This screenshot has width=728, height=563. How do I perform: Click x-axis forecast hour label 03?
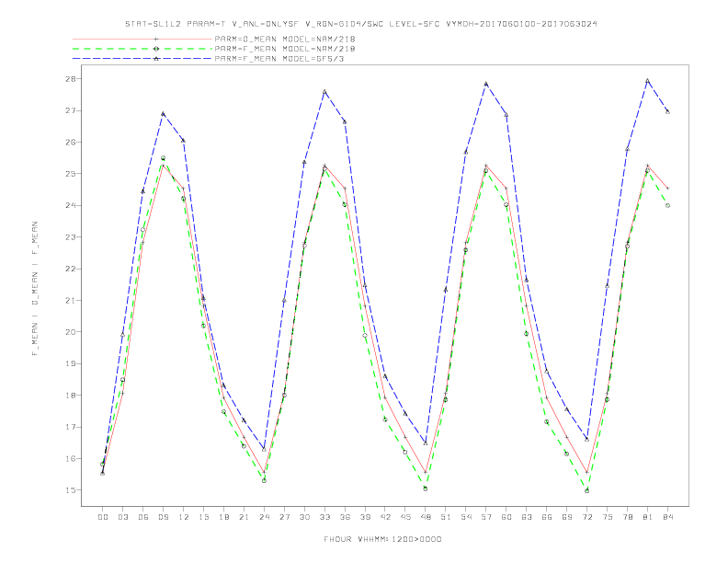coord(122,517)
